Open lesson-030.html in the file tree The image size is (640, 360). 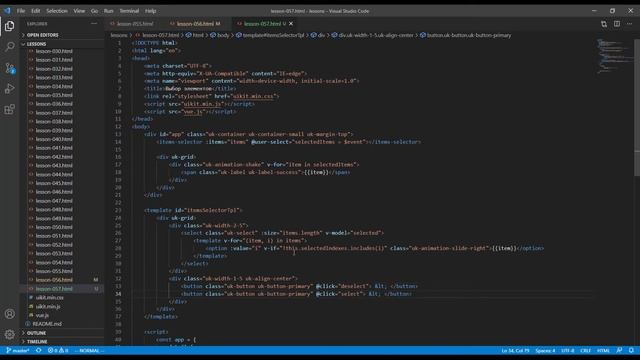click(54, 51)
